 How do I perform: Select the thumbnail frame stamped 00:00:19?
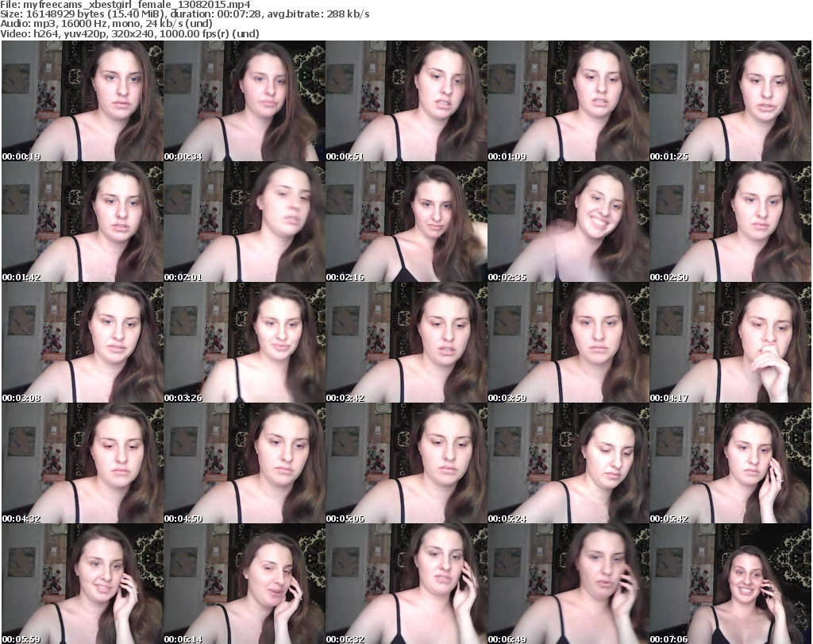point(83,101)
